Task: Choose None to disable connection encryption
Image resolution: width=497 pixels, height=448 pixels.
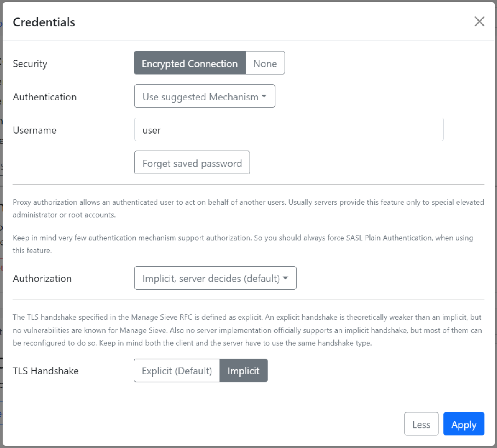Action: tap(265, 62)
